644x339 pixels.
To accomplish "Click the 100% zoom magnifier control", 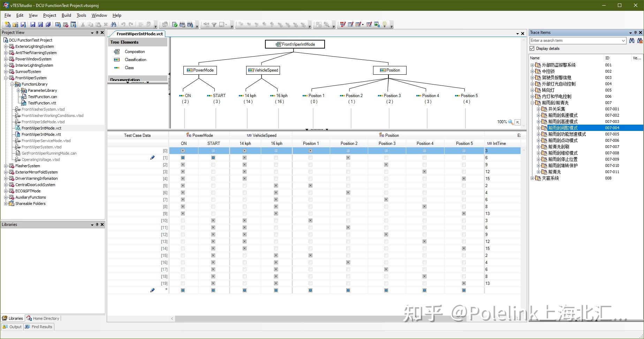I will (511, 122).
